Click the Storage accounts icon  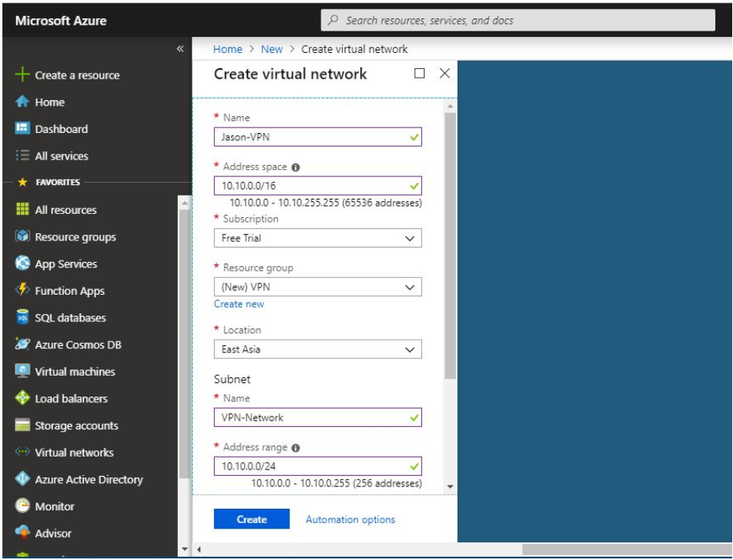pos(22,425)
